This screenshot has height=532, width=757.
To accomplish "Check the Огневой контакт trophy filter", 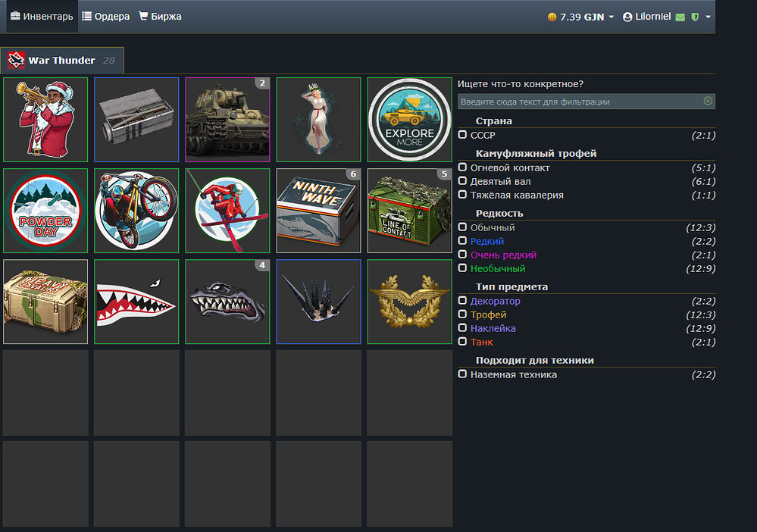I will point(462,167).
